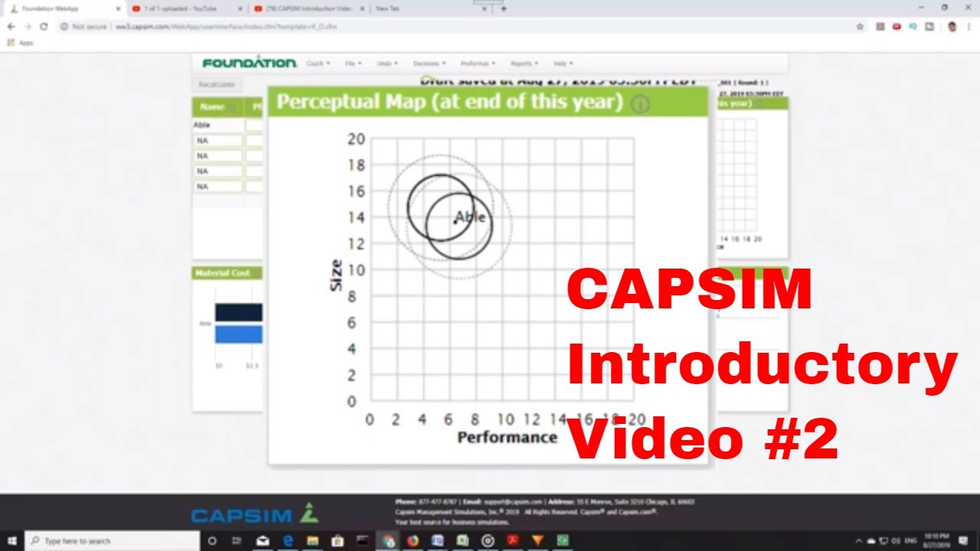Open the Undo dropdown menu
Image resolution: width=980 pixels, height=551 pixels.
click(x=387, y=64)
